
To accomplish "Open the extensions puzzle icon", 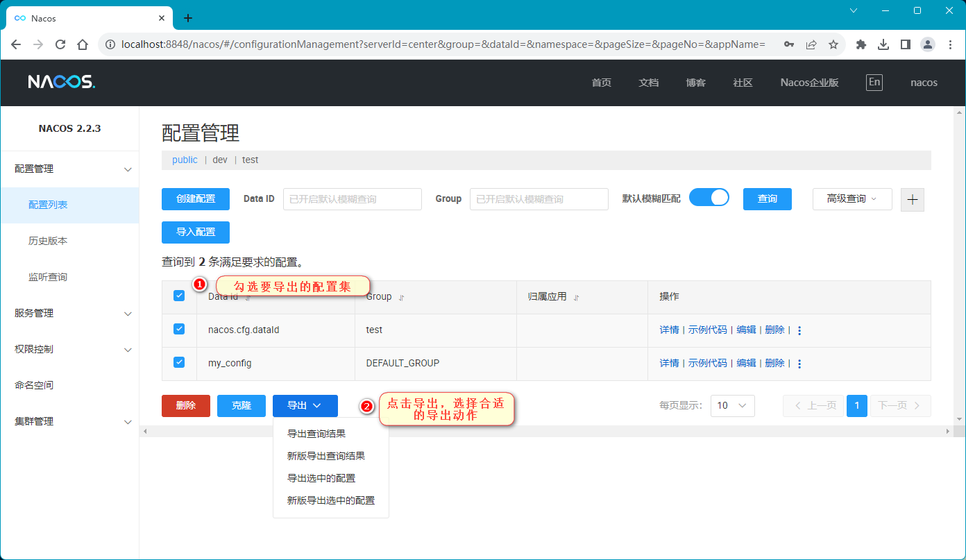I will click(861, 44).
